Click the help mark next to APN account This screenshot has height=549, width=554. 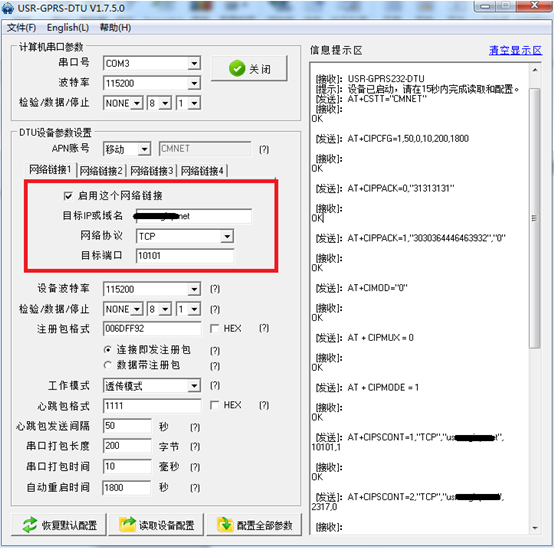click(x=264, y=149)
